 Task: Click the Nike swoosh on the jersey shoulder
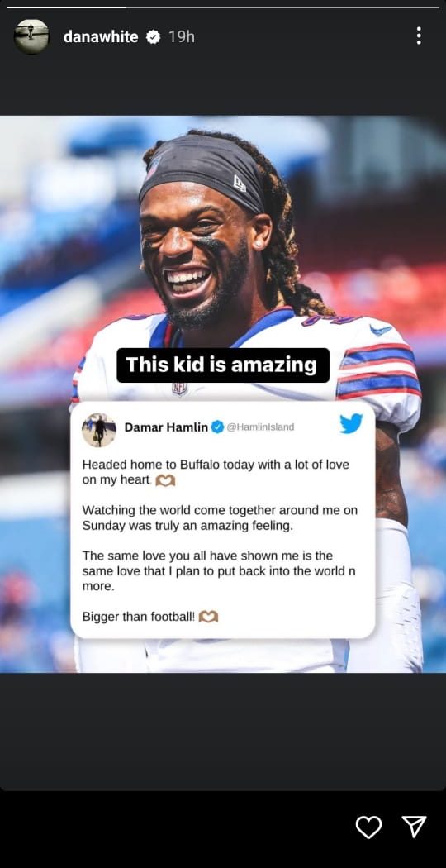[381, 331]
